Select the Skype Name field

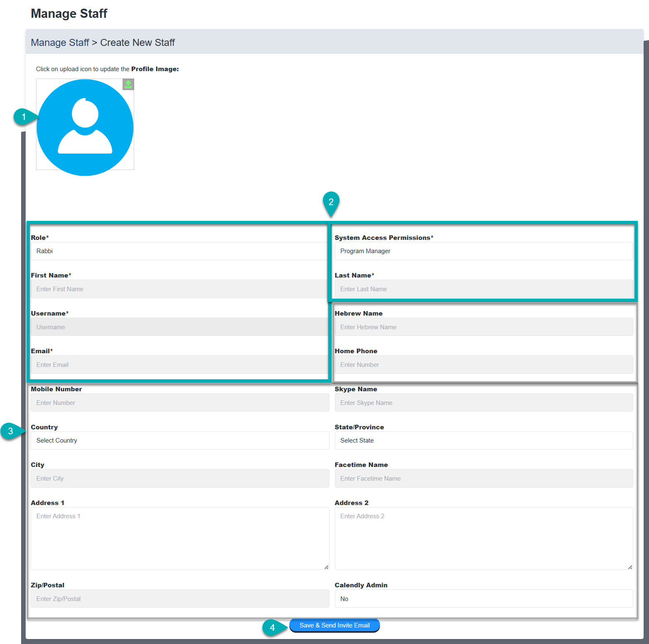point(483,403)
